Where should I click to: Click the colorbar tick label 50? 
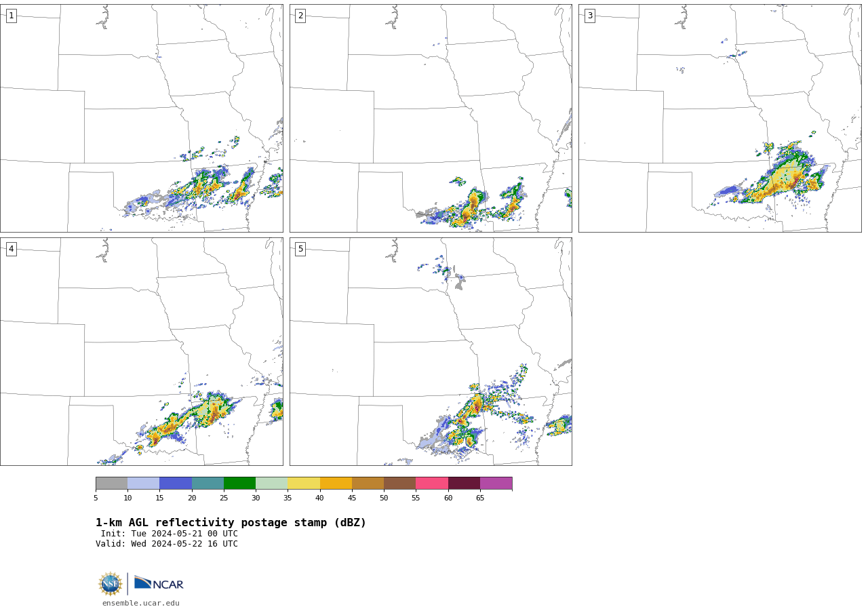point(384,498)
